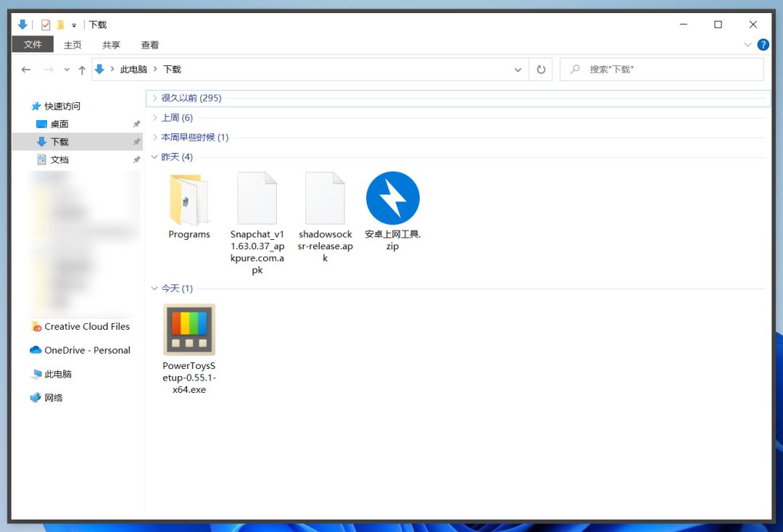783x532 pixels.
Task: Click the properties checkmark in quick access toolbar
Action: pyautogui.click(x=46, y=25)
